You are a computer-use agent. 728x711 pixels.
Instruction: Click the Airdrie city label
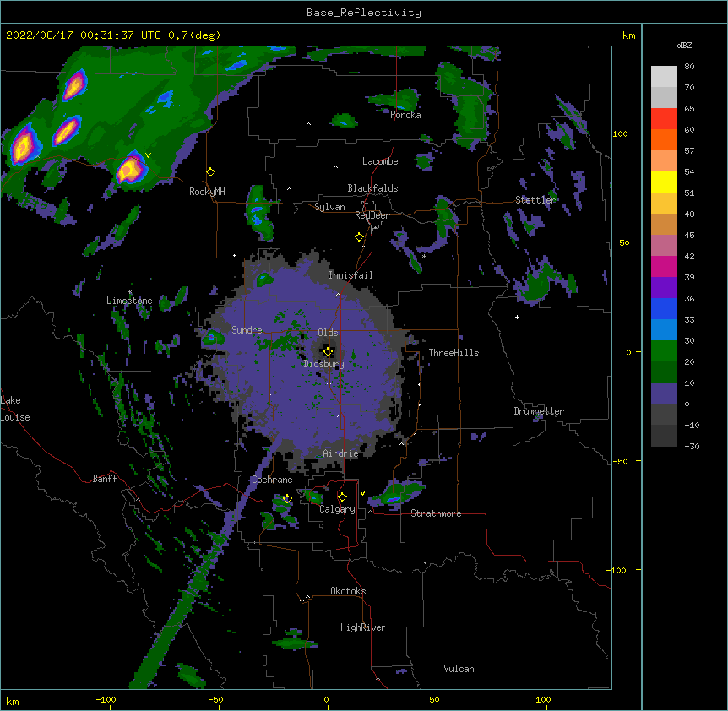[340, 453]
